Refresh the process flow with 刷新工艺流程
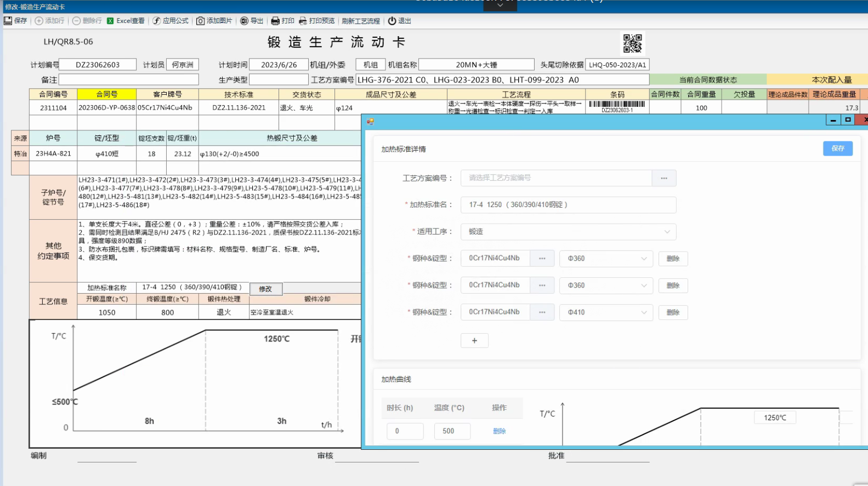Image resolution: width=868 pixels, height=486 pixels. 361,21
